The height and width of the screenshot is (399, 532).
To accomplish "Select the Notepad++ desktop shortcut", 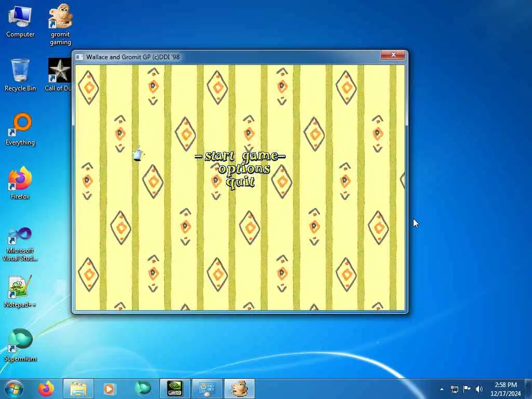I will click(20, 291).
